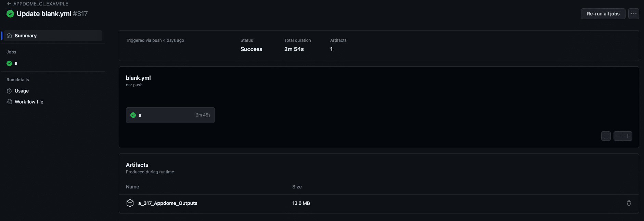644x221 pixels.
Task: Click the package icon of the artifact
Action: (x=130, y=203)
